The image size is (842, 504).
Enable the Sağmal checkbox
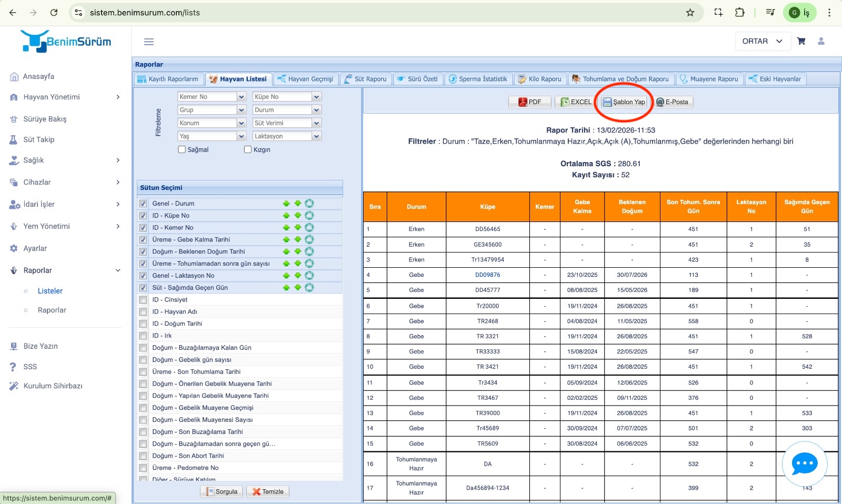click(182, 149)
